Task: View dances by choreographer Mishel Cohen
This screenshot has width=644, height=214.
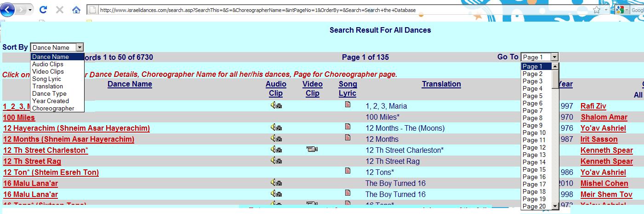Action: click(x=604, y=184)
